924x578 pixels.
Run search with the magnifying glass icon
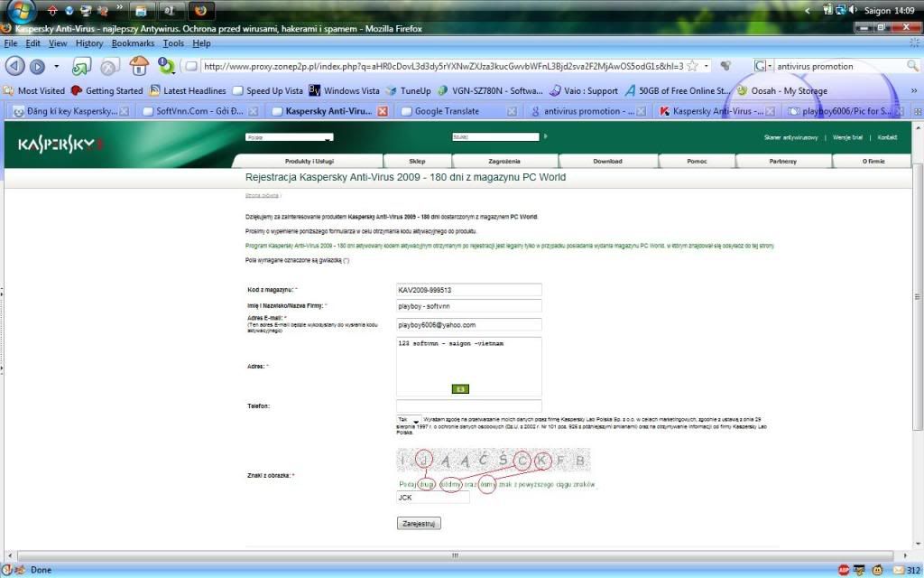coord(912,66)
